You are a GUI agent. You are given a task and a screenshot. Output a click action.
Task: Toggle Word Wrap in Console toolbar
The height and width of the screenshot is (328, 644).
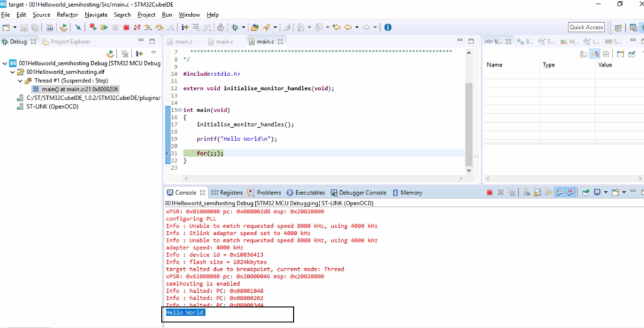coord(548,193)
